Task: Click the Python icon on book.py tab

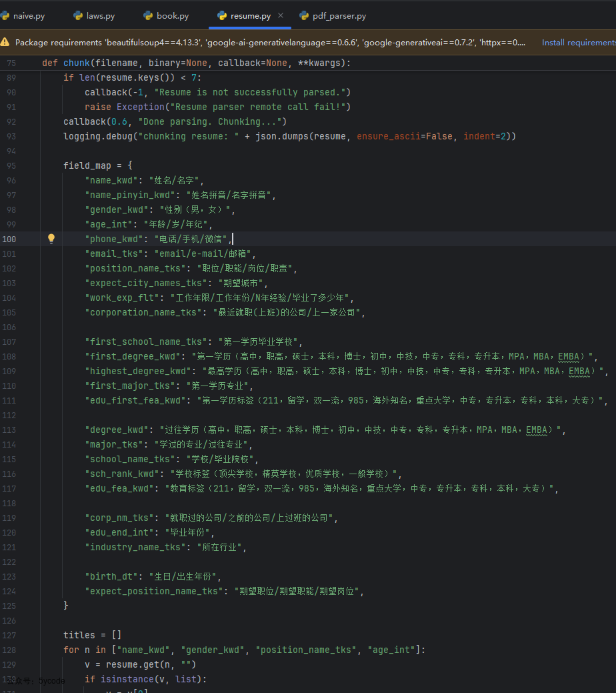Action: (x=148, y=16)
